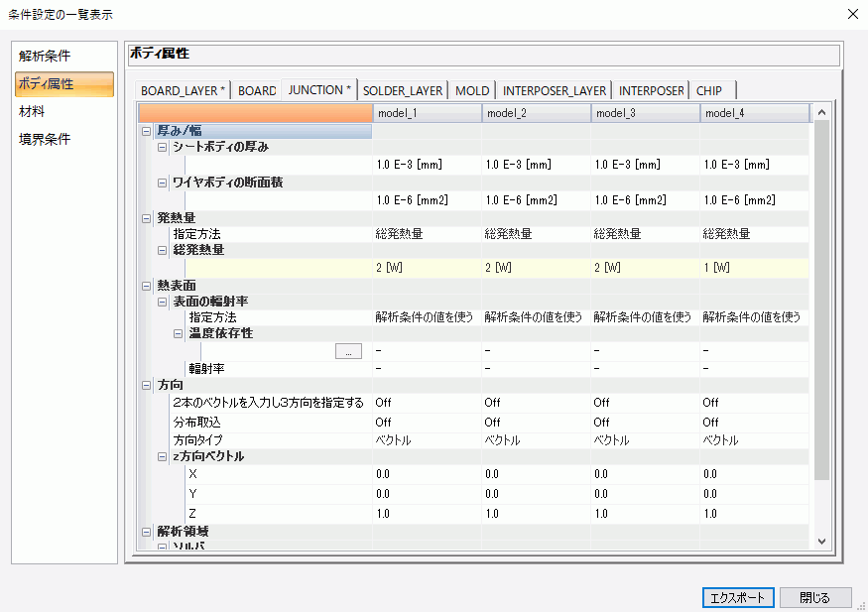Collapse the シートボディの厚み group

pos(163,147)
